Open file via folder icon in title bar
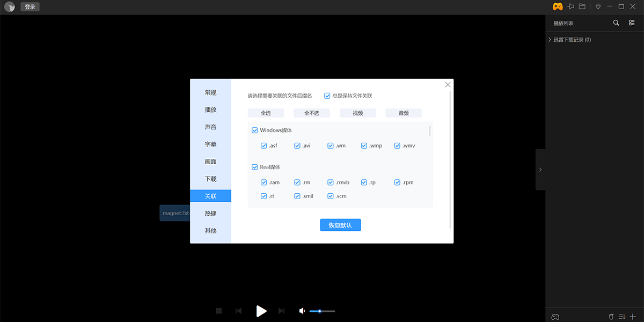Image resolution: width=644 pixels, height=322 pixels. (582, 6)
